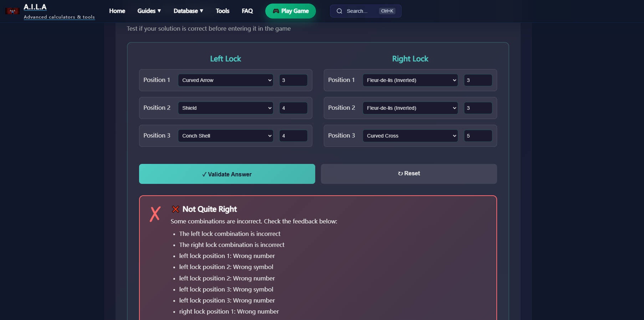Click Right Lock Position 1 number field

click(478, 80)
